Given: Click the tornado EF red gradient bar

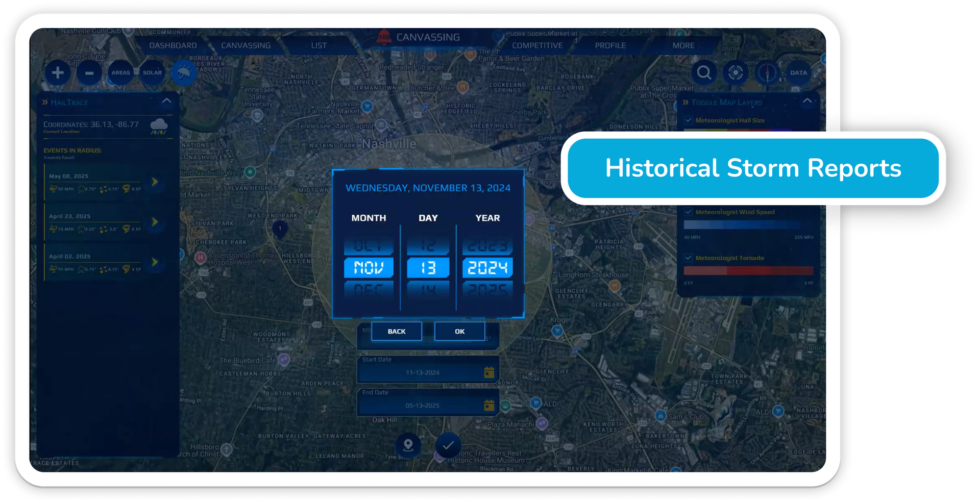Looking at the screenshot, I should tap(748, 270).
